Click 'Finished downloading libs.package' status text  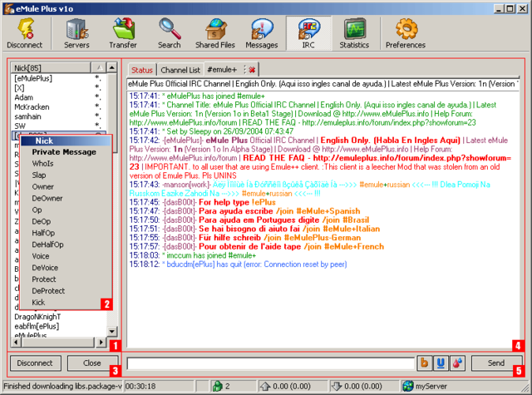click(x=63, y=386)
